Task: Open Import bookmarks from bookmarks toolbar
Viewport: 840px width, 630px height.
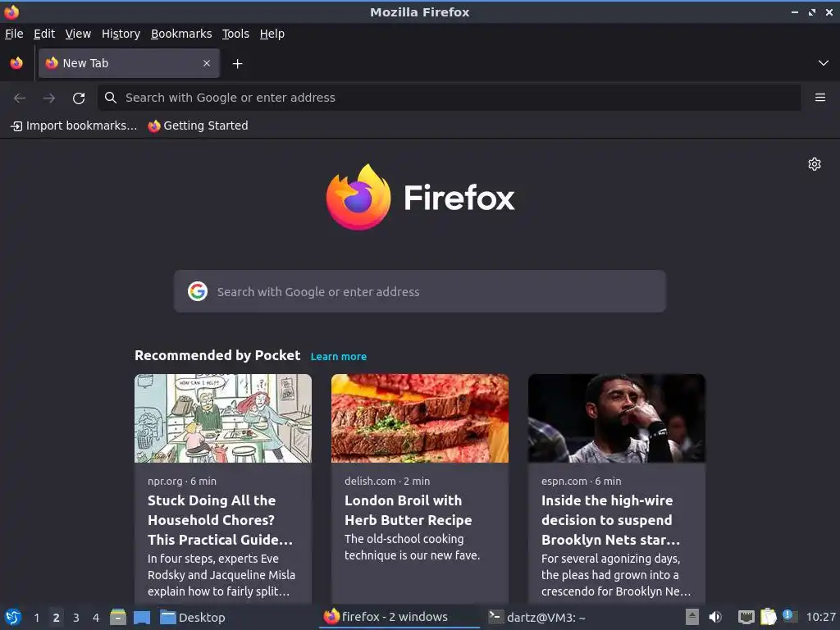Action: pyautogui.click(x=74, y=126)
